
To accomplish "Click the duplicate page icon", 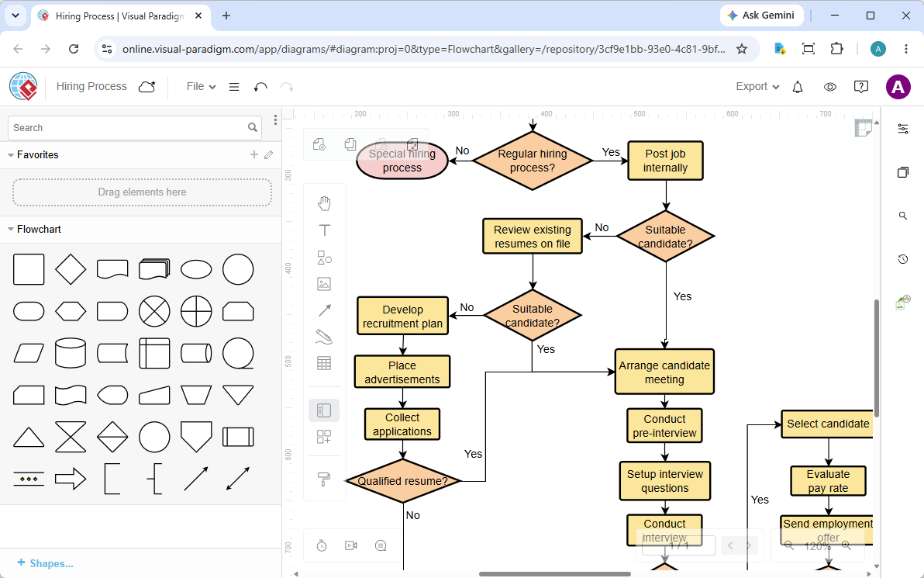I will click(x=350, y=144).
